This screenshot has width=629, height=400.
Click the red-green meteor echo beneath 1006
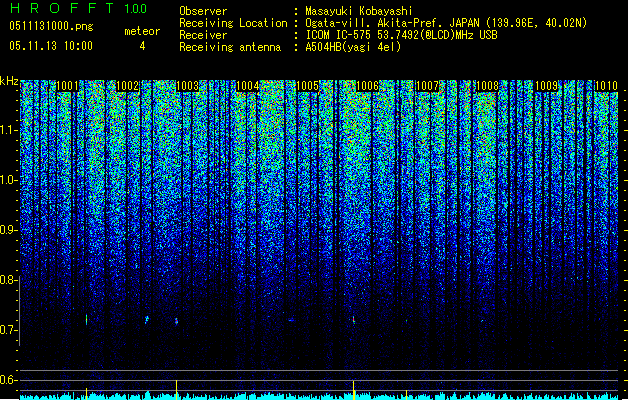pyautogui.click(x=353, y=320)
